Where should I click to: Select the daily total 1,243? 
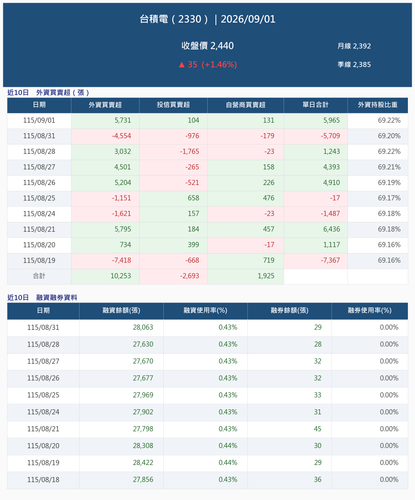pyautogui.click(x=331, y=151)
